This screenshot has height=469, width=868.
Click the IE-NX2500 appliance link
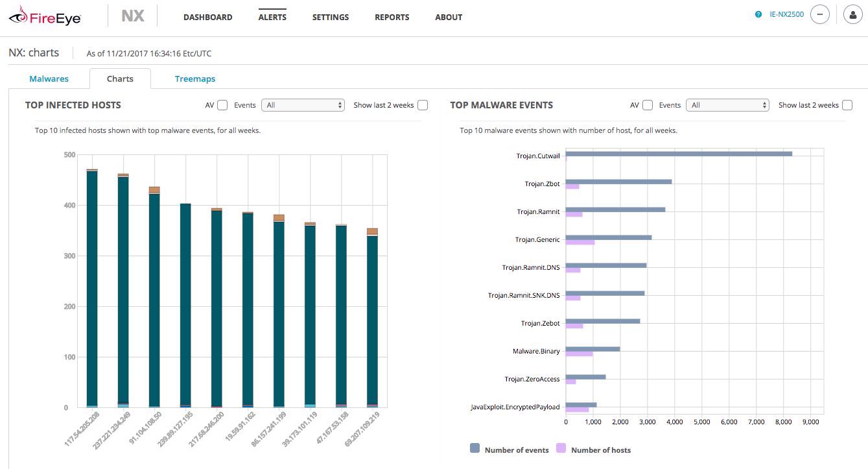click(786, 14)
